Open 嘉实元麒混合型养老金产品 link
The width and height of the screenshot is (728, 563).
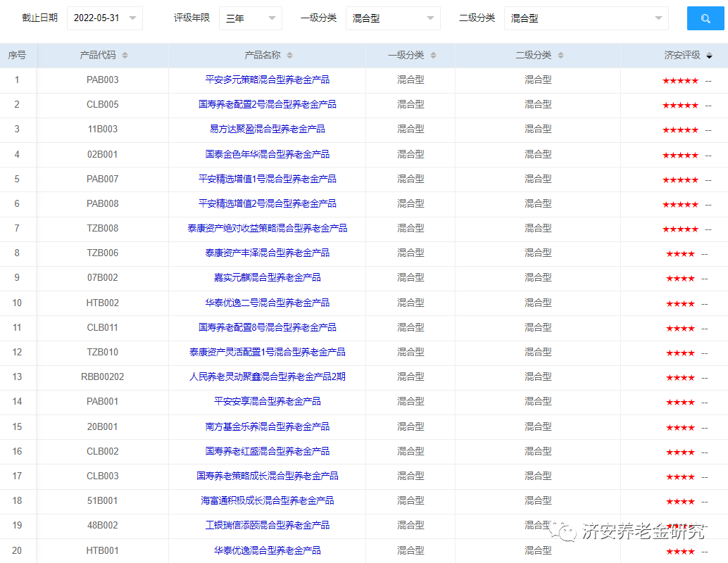click(x=268, y=277)
